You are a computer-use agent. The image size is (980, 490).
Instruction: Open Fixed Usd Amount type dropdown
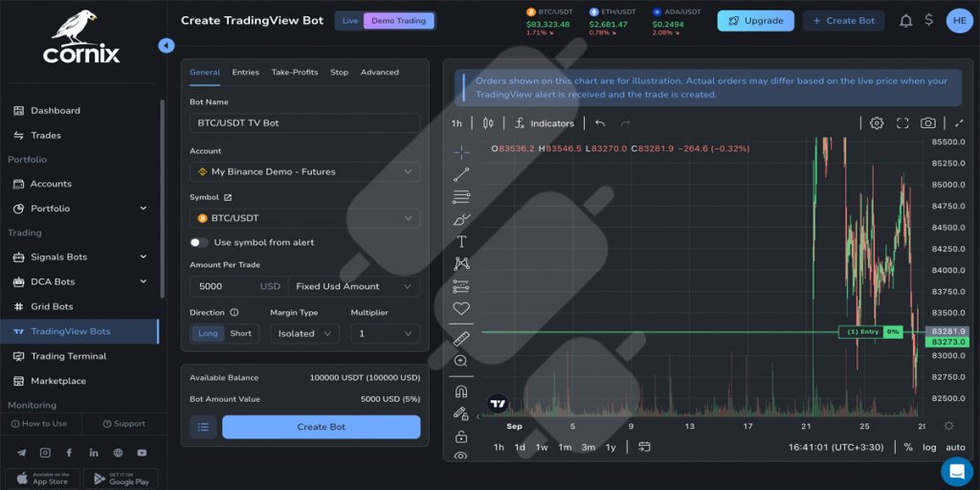(x=354, y=286)
